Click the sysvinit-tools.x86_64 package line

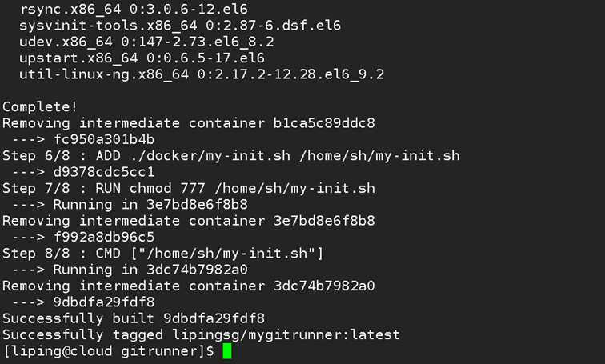180,26
